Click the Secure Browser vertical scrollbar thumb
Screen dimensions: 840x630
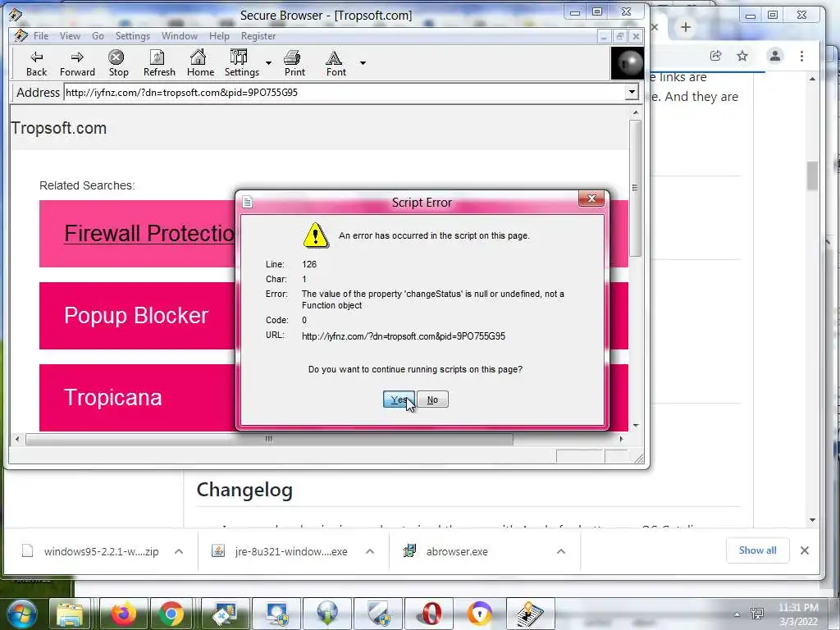[636, 189]
